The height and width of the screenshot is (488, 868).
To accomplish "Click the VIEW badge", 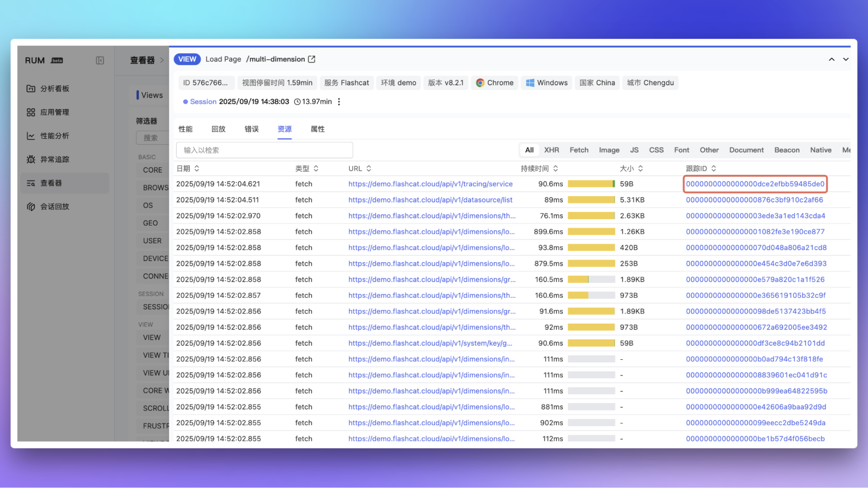I will tap(187, 59).
